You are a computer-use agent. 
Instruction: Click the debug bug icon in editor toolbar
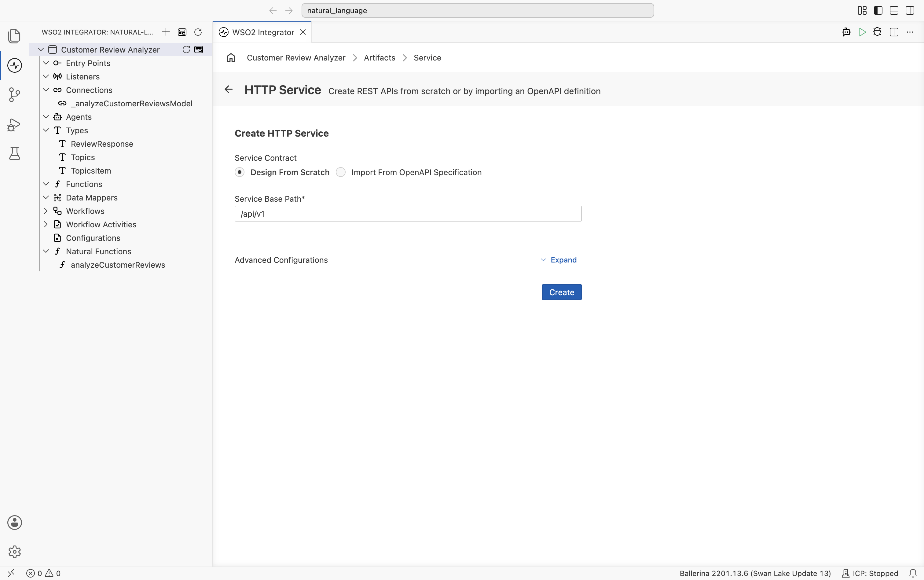(x=877, y=32)
